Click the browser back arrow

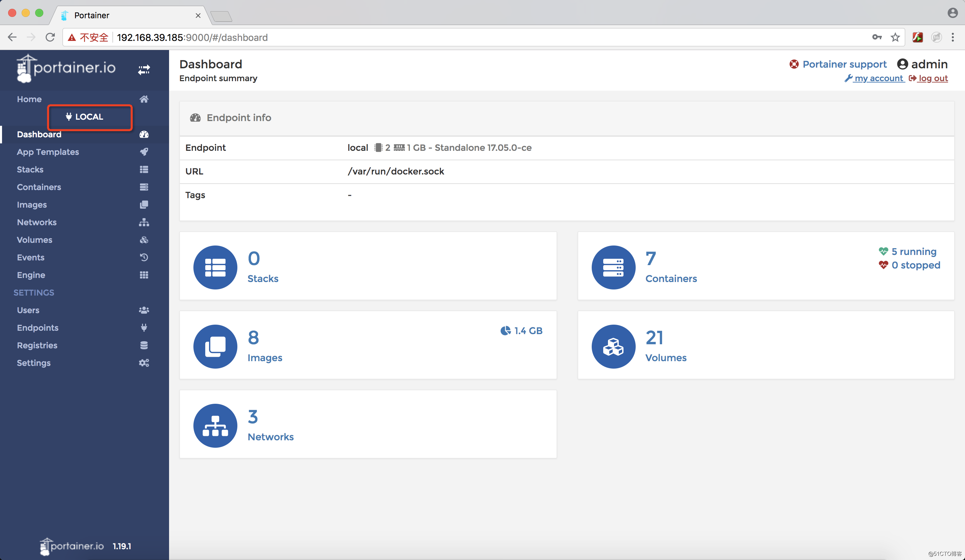pyautogui.click(x=12, y=37)
